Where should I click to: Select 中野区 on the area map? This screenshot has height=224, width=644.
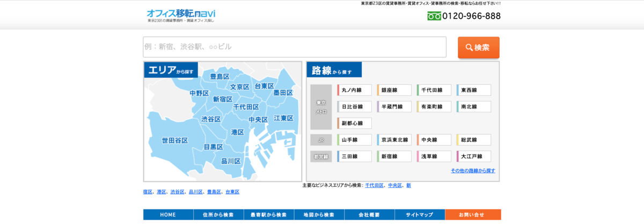(199, 93)
